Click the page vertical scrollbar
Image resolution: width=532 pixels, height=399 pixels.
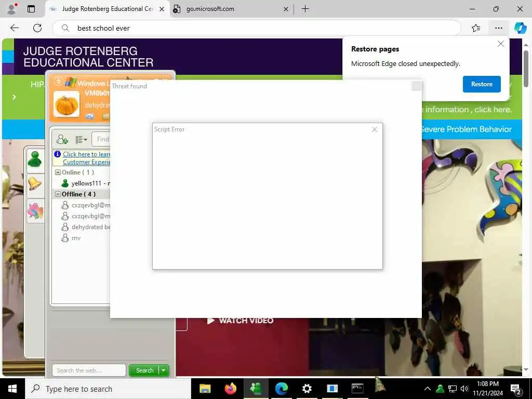[526, 70]
